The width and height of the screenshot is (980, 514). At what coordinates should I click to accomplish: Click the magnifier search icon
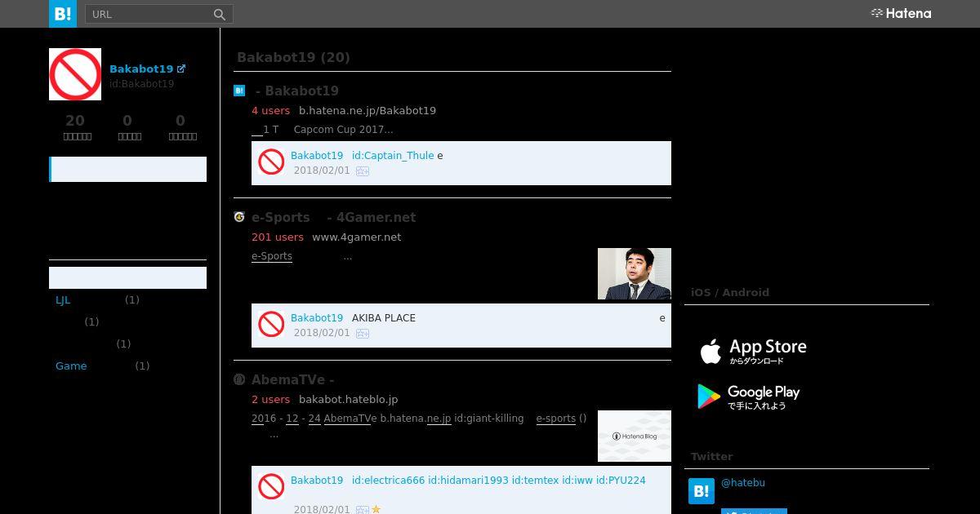click(220, 14)
